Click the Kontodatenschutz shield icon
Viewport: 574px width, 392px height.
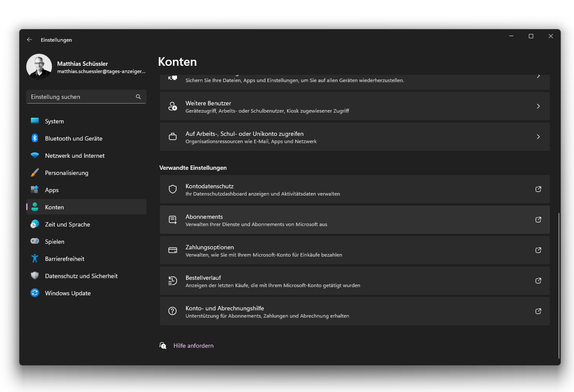[x=173, y=189]
